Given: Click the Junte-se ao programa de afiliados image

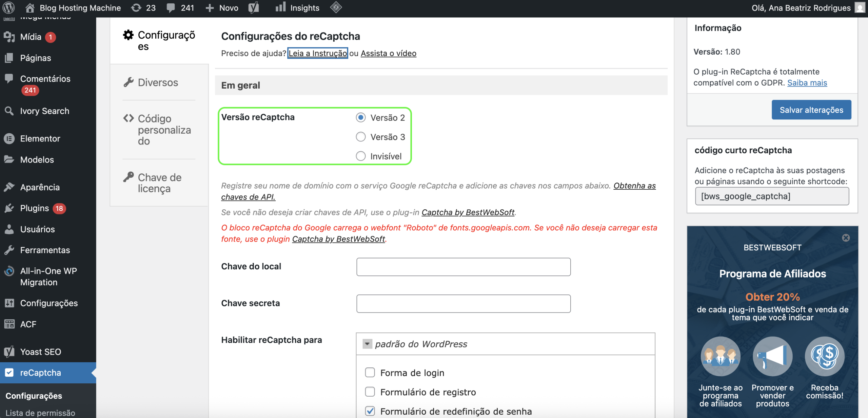Looking at the screenshot, I should tap(721, 356).
